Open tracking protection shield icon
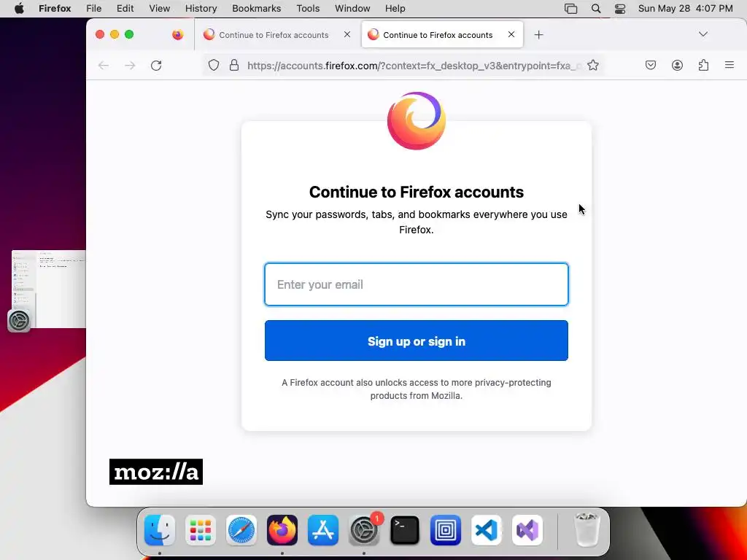The width and height of the screenshot is (747, 560). point(214,65)
